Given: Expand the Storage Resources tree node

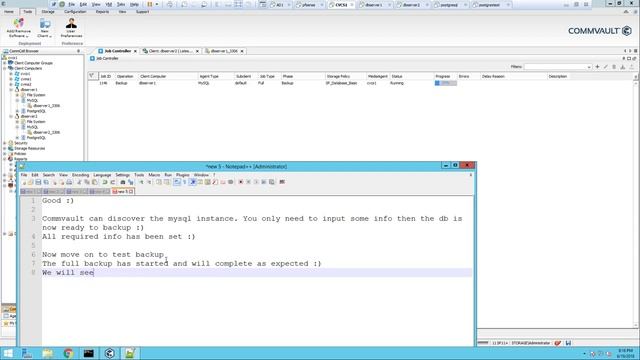Looking at the screenshot, I should click(5, 149).
